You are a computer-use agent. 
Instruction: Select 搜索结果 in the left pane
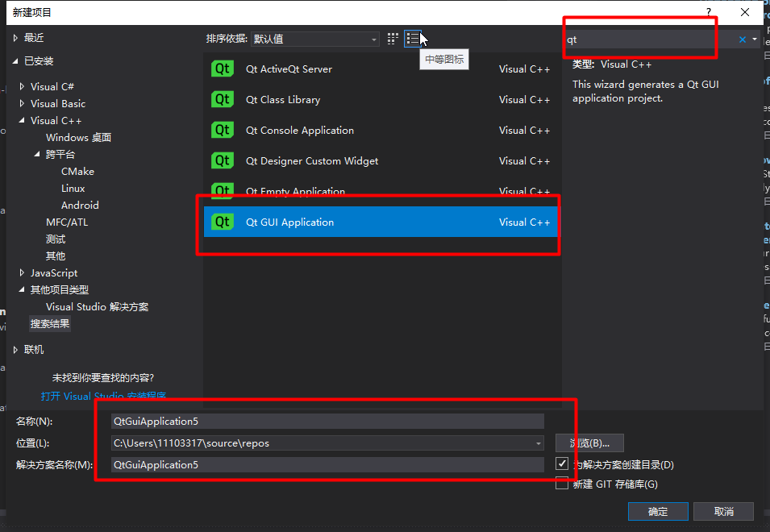click(x=49, y=322)
